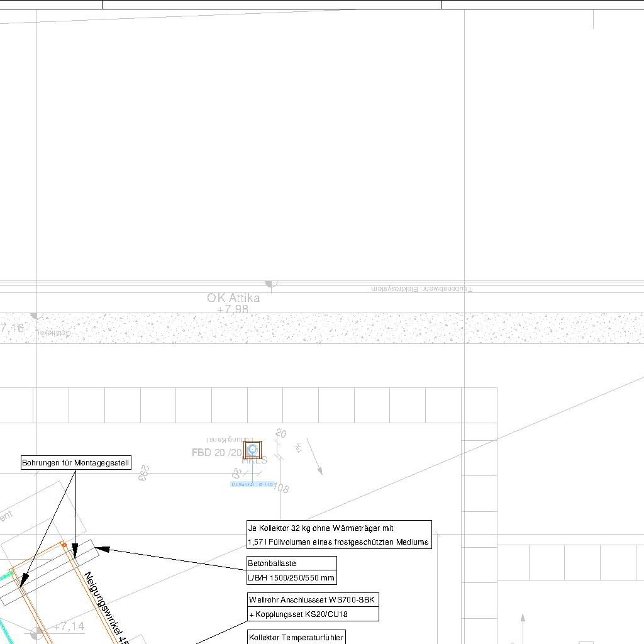
Task: Click the Kollektor Temperaturfühler label
Action: 296,637
